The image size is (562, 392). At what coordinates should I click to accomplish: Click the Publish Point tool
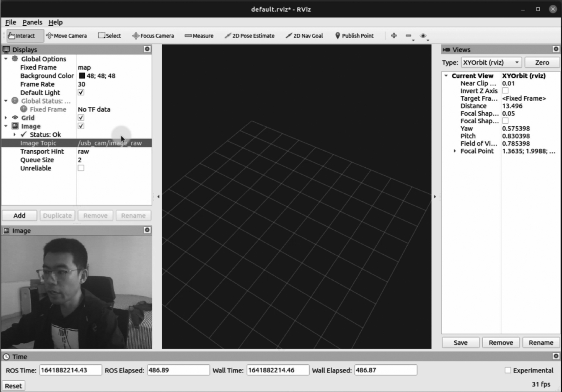pyautogui.click(x=354, y=36)
